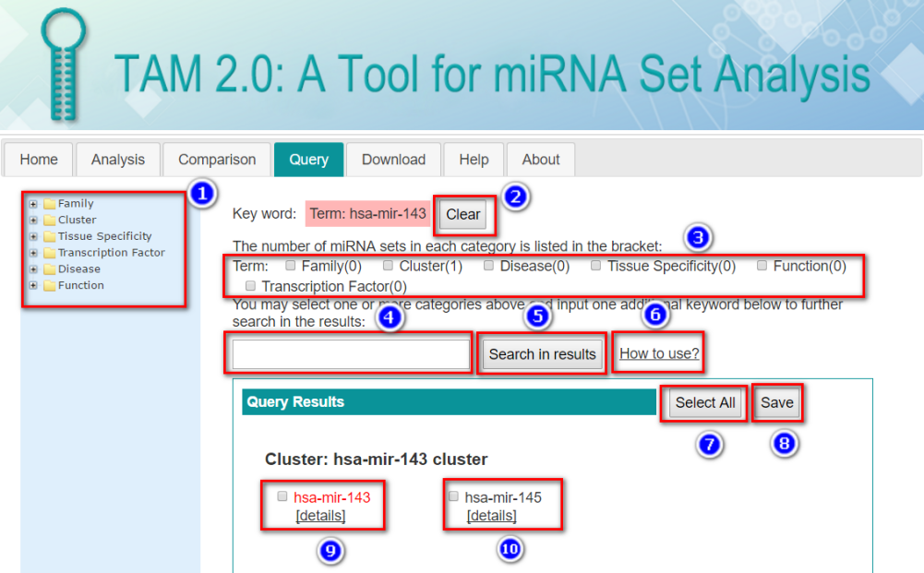Check the Transcription Factor(0) category checkbox
The image size is (924, 573).
pyautogui.click(x=250, y=286)
